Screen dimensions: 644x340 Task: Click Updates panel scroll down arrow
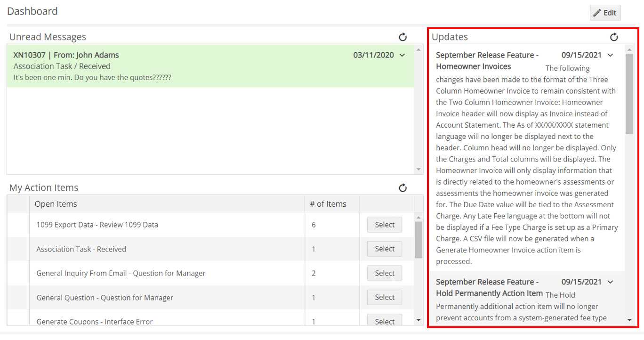pos(629,320)
